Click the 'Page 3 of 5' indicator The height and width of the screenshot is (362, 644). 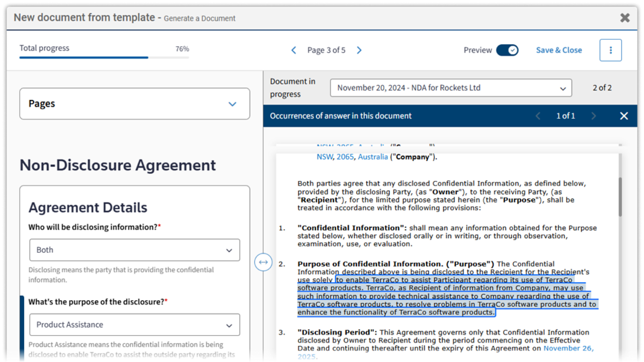[326, 50]
